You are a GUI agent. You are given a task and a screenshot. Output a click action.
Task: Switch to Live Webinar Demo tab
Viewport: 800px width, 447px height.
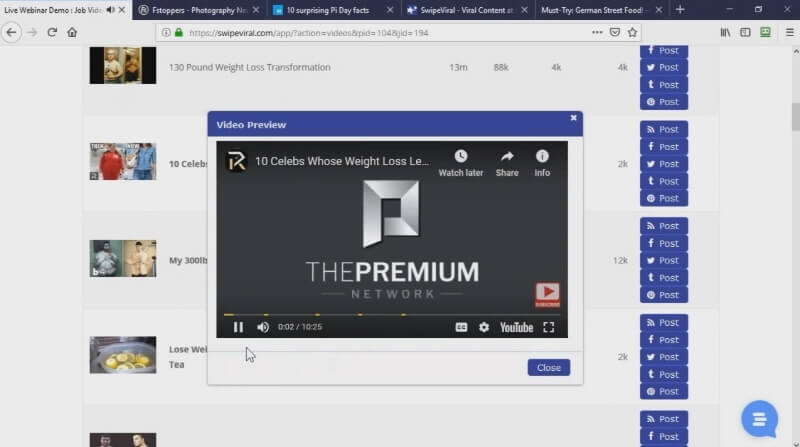click(53, 10)
